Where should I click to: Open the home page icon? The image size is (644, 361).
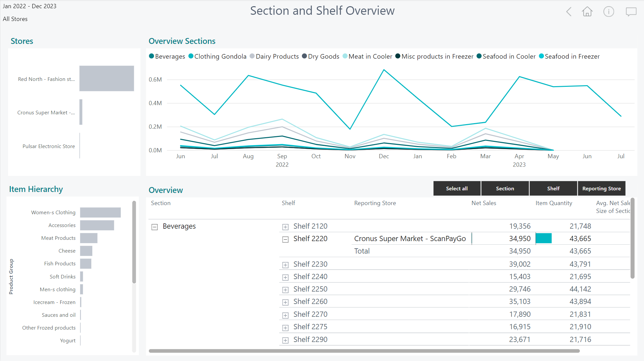tap(587, 12)
